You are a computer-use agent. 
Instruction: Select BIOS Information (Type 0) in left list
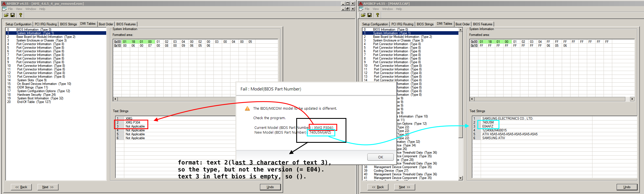tap(56, 30)
